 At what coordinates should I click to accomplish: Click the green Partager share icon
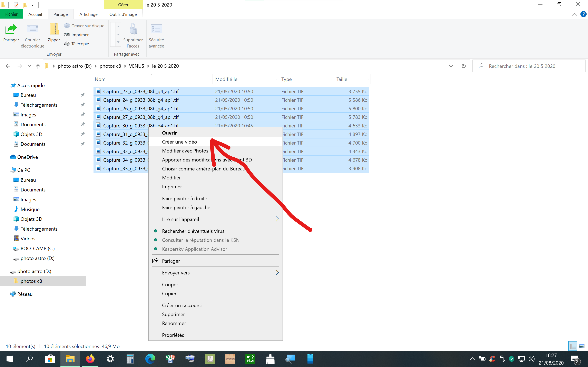pyautogui.click(x=11, y=29)
